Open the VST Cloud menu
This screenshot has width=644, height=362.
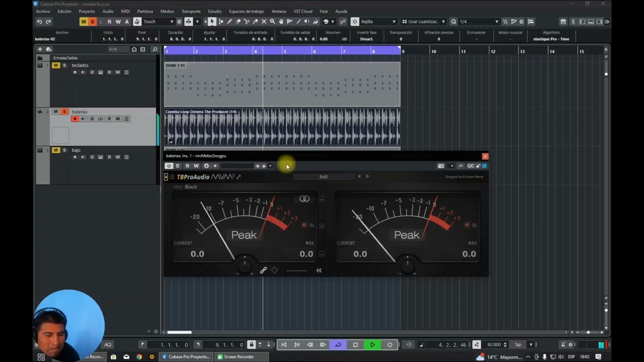pyautogui.click(x=303, y=11)
